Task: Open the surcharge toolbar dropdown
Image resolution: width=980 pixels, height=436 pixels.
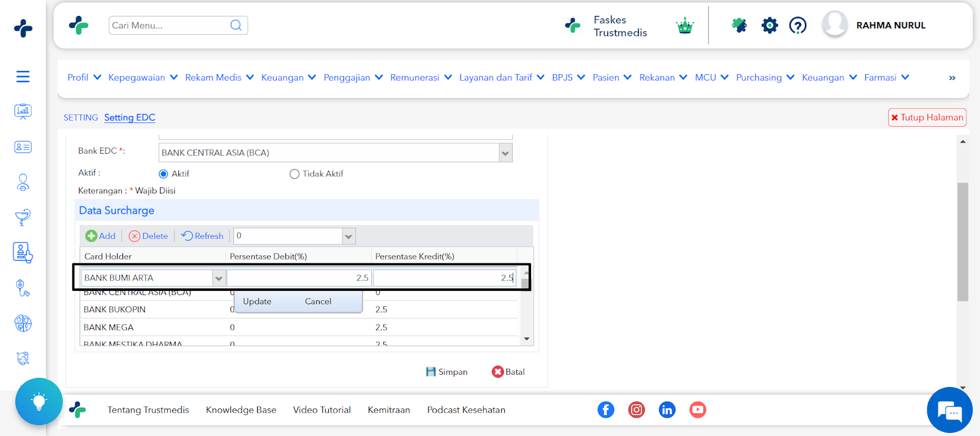Action: (x=349, y=236)
